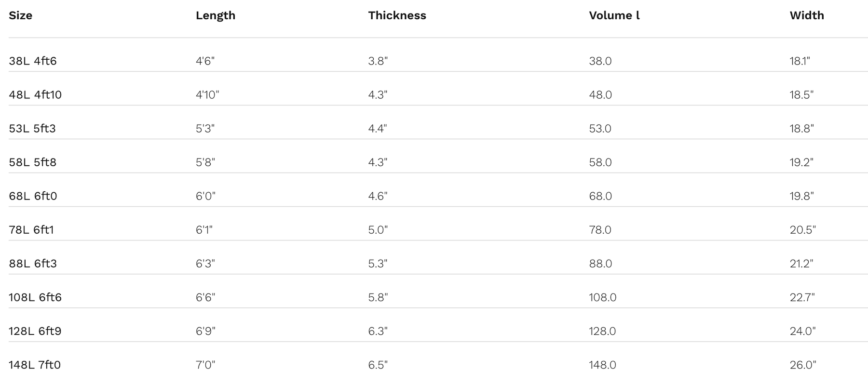Click the 5.0" thickness value
Screen dimensions: 868x384
[378, 230]
